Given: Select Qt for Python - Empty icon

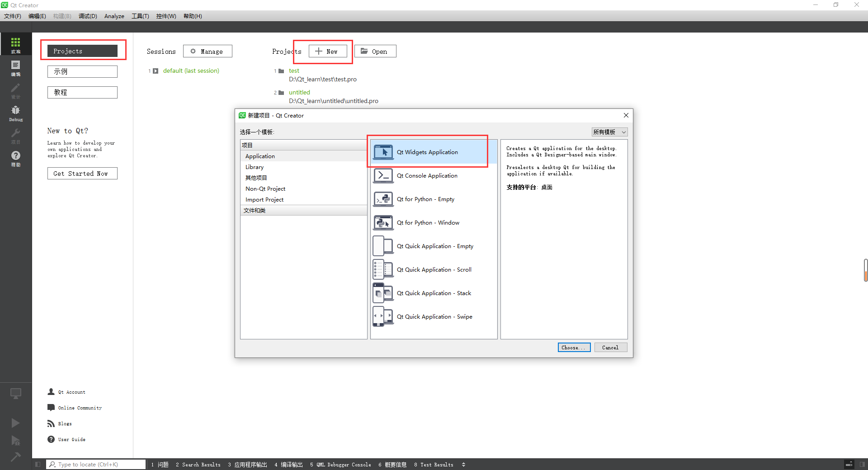Looking at the screenshot, I should tap(383, 199).
